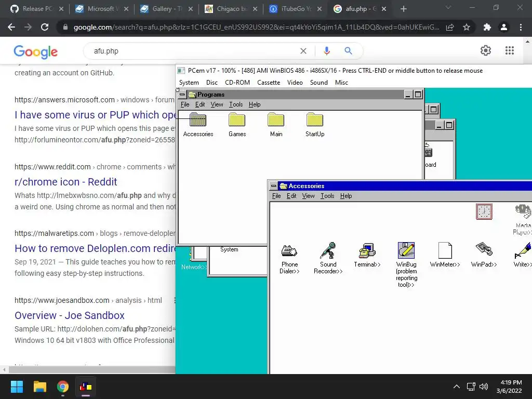Click the Google search input field
Image resolution: width=532 pixels, height=399 pixels.
[x=193, y=51]
